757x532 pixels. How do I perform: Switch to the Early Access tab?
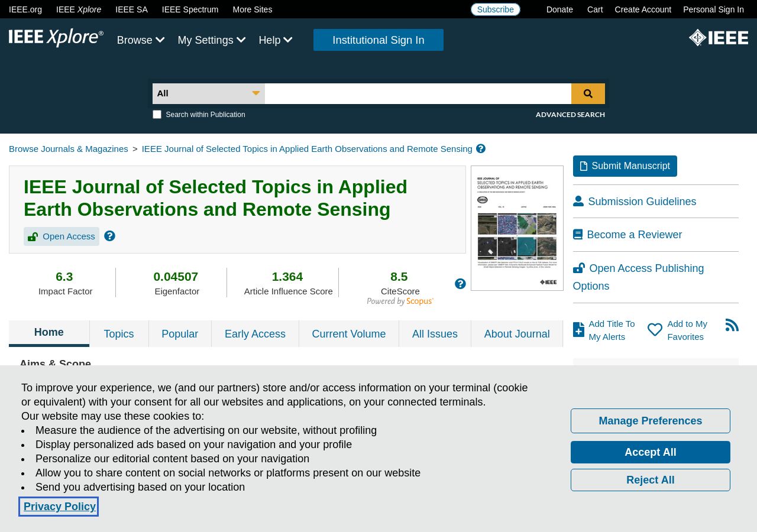click(255, 334)
